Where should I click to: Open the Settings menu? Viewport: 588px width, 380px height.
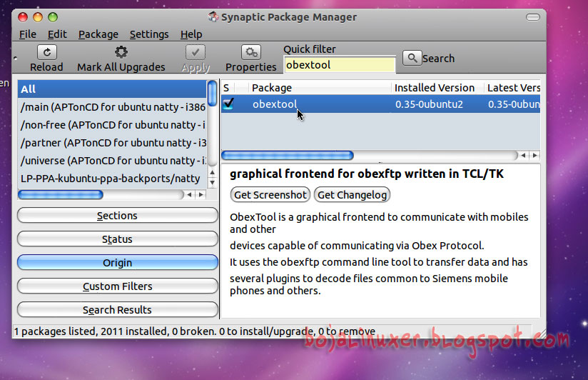coord(149,34)
